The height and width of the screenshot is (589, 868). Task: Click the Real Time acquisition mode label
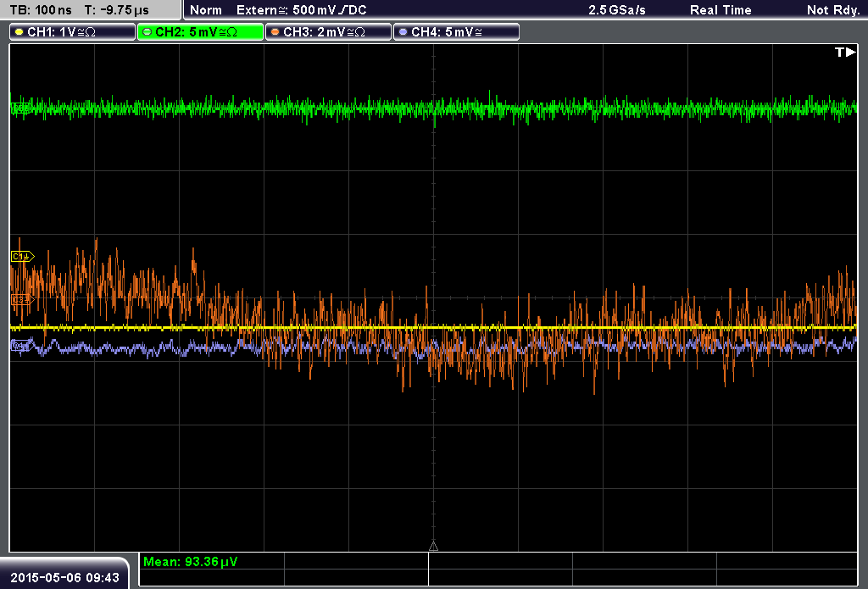point(721,10)
